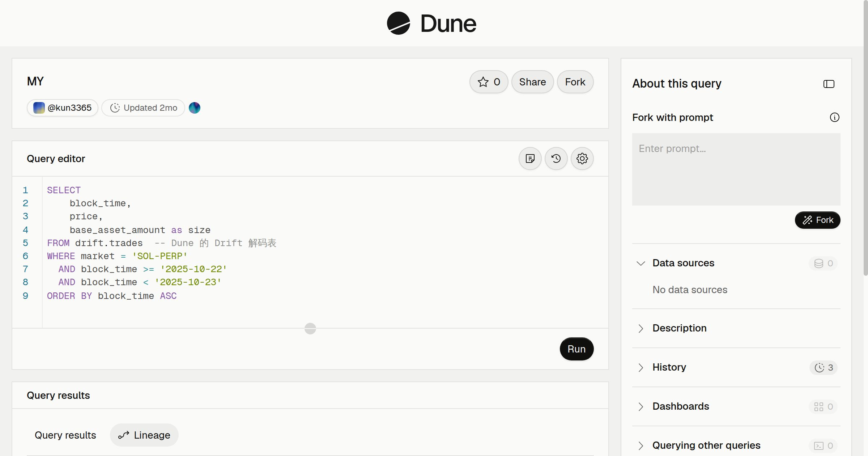
Task: Click the Dune logo icon
Action: 398,23
